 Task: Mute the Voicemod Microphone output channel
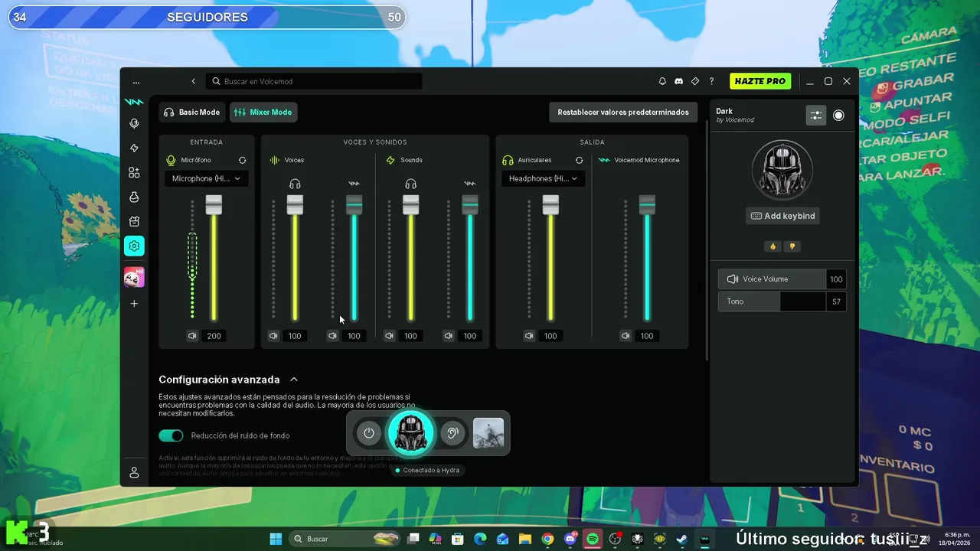pyautogui.click(x=626, y=336)
